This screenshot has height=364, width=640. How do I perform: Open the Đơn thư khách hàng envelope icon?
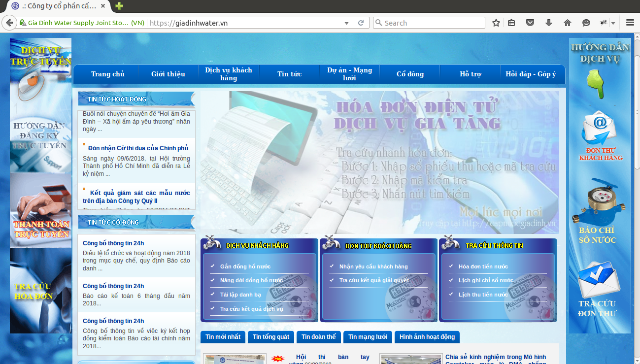(599, 128)
